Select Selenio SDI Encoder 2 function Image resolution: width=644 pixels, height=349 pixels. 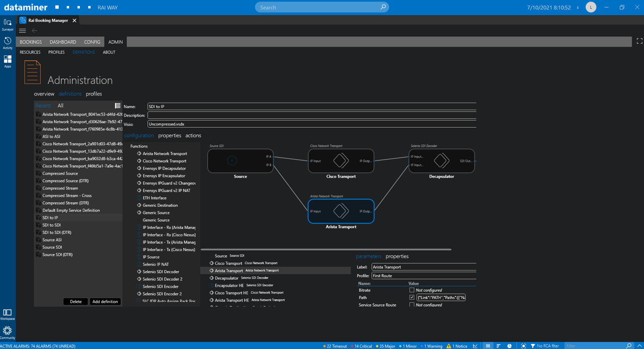point(162,294)
